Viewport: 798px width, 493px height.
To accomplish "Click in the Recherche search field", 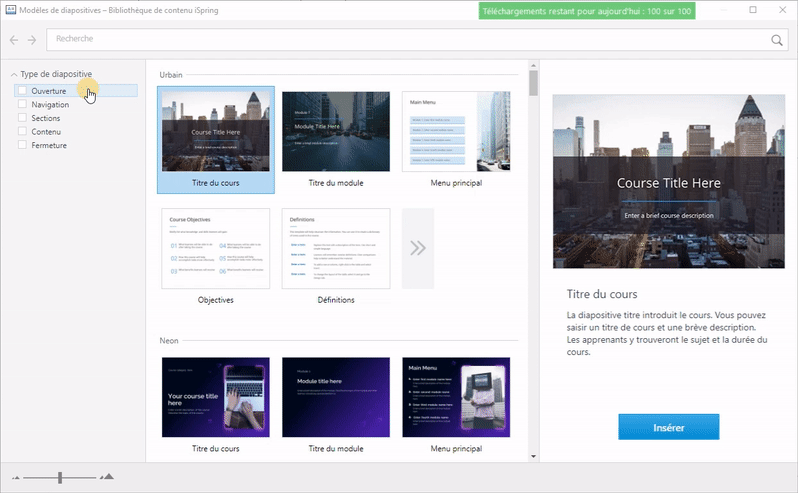I will click(400, 40).
